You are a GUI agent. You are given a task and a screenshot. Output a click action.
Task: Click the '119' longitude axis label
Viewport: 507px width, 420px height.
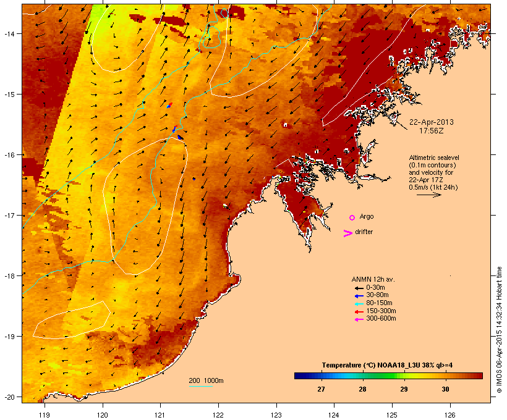click(x=45, y=415)
